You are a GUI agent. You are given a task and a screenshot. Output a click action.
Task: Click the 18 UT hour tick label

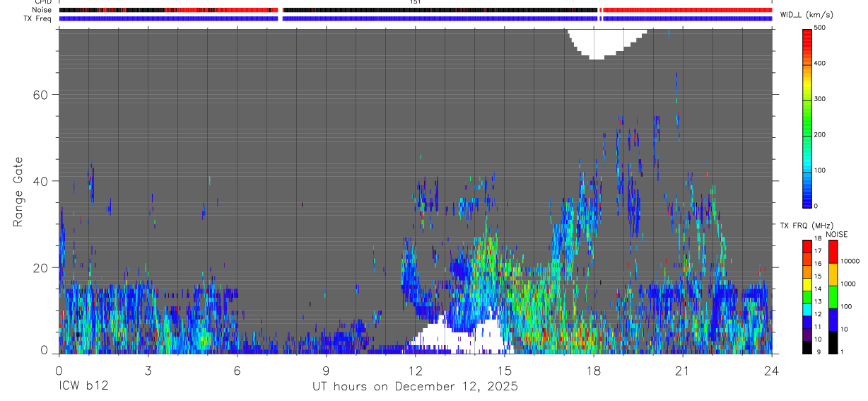(593, 370)
